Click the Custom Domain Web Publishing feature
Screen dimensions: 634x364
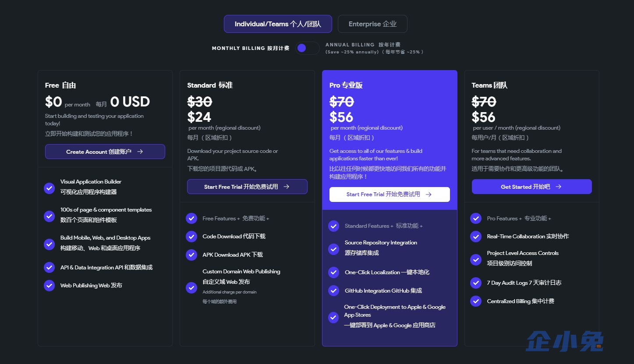[x=241, y=272]
